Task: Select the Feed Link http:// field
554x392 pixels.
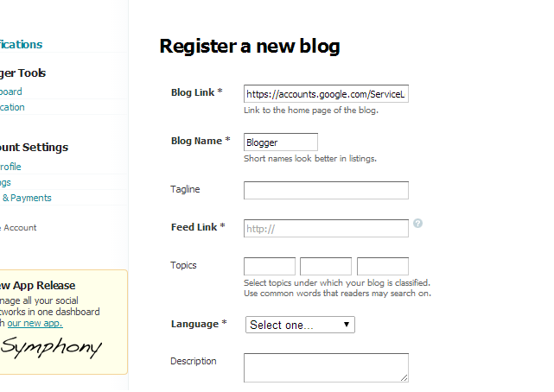Action: pos(326,228)
